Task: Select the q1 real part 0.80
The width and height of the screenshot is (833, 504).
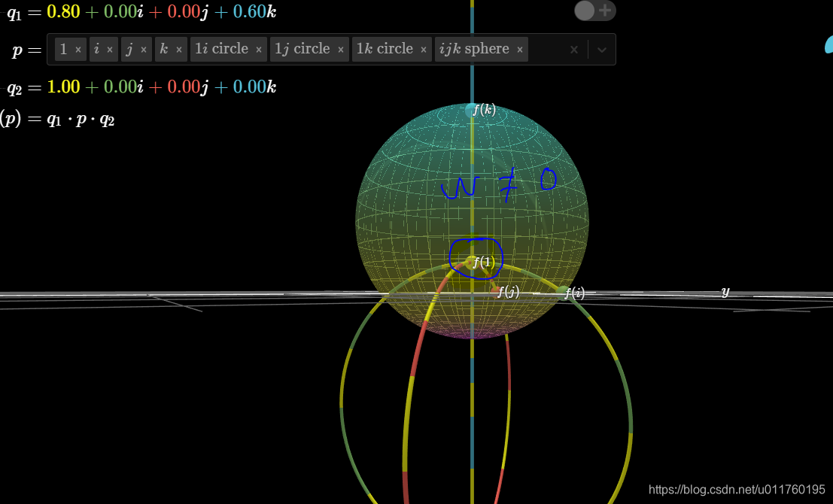Action: [63, 12]
